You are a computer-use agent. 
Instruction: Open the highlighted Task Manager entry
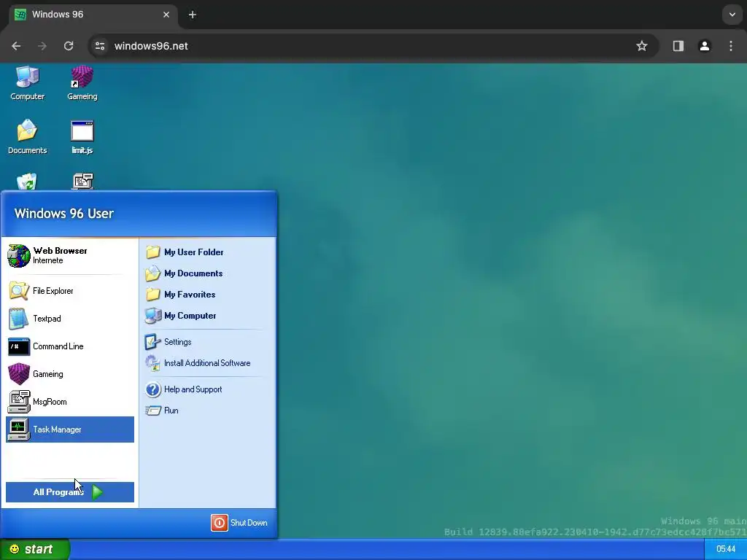(69, 429)
